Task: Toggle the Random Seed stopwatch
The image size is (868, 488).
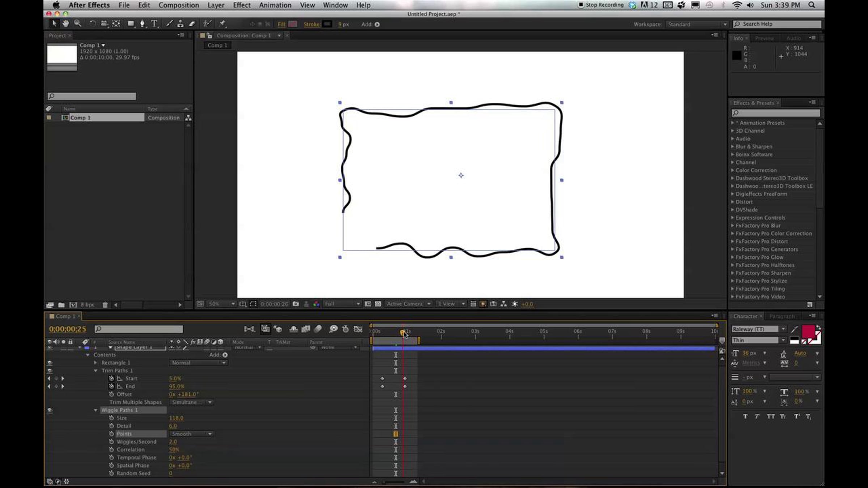Action: point(111,473)
